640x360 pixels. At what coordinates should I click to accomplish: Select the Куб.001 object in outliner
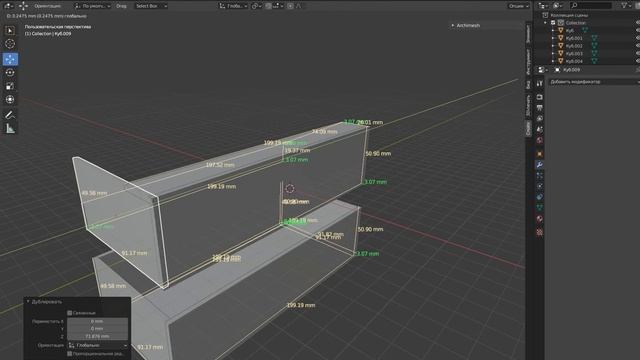[x=574, y=38]
